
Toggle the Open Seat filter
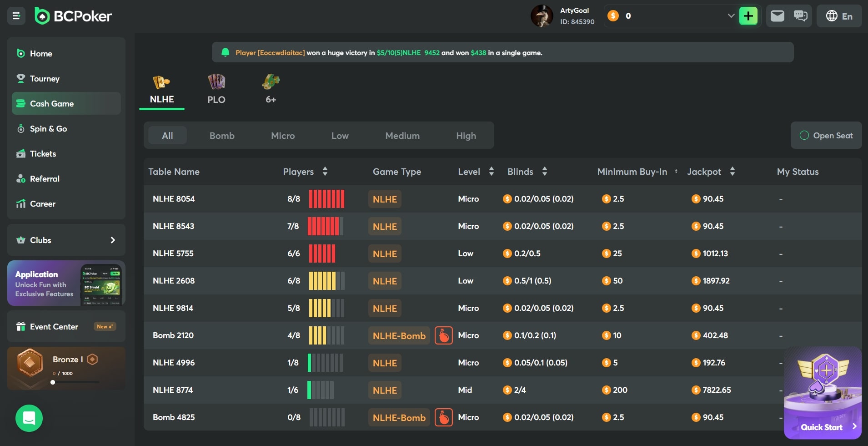coord(826,136)
